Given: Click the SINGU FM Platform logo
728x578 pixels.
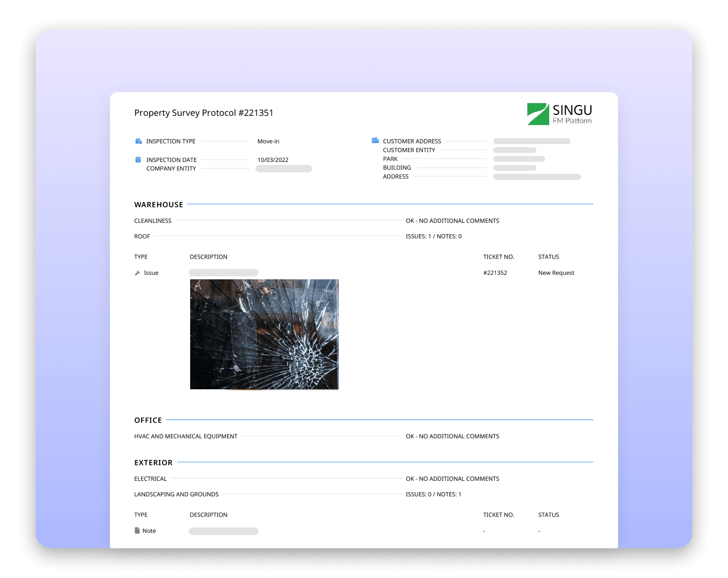Looking at the screenshot, I should (560, 114).
